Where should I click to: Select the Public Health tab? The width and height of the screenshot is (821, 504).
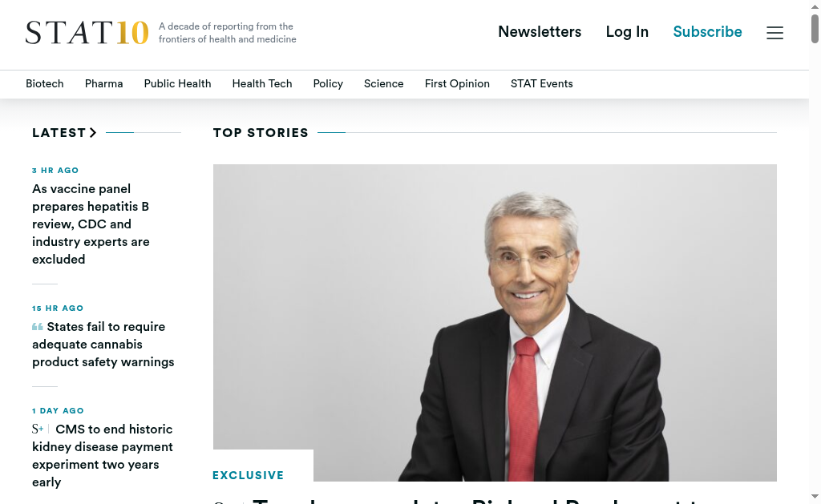click(177, 84)
